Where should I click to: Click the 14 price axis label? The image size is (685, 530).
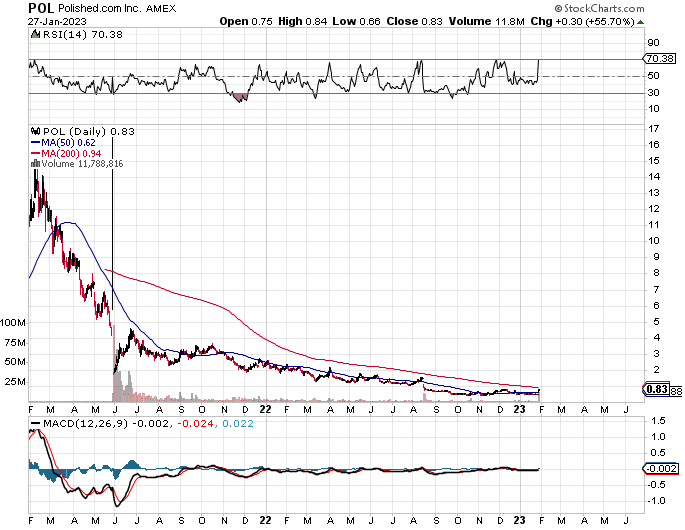pyautogui.click(x=654, y=177)
